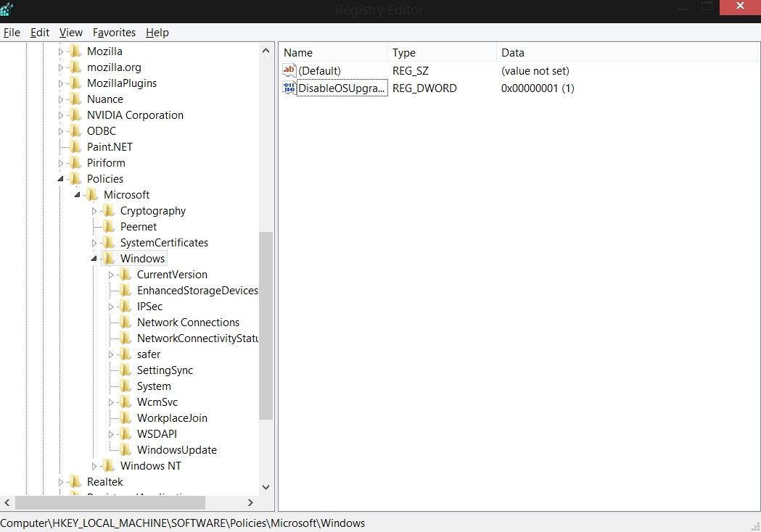Viewport: 761px width, 532px height.
Task: Collapse the Policies key
Action: [x=61, y=179]
